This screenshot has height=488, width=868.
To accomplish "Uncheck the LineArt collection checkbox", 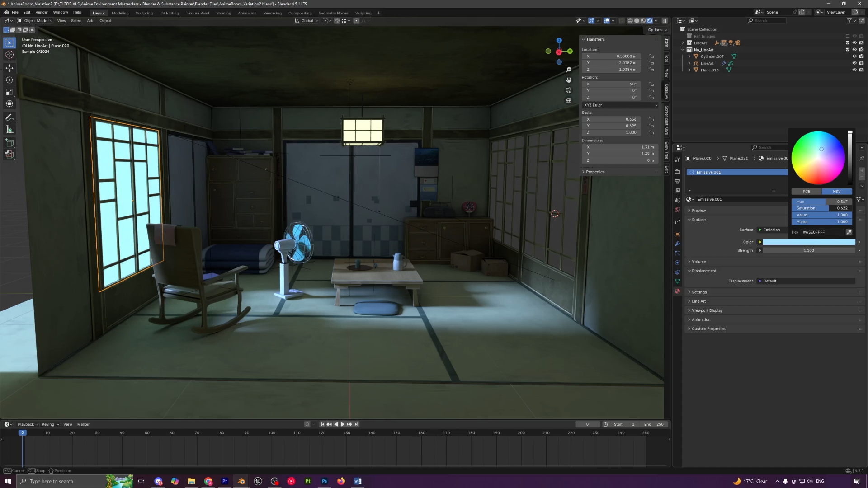I will point(848,43).
